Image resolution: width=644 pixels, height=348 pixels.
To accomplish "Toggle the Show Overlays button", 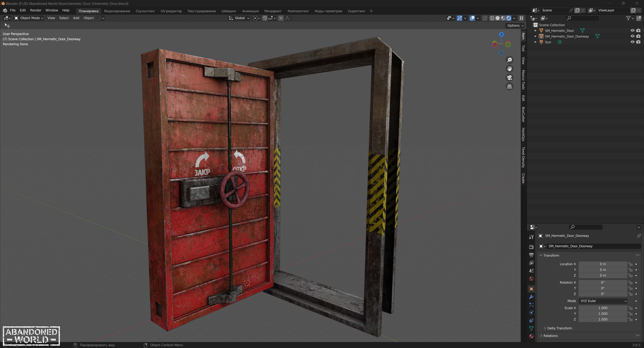I will point(472,18).
